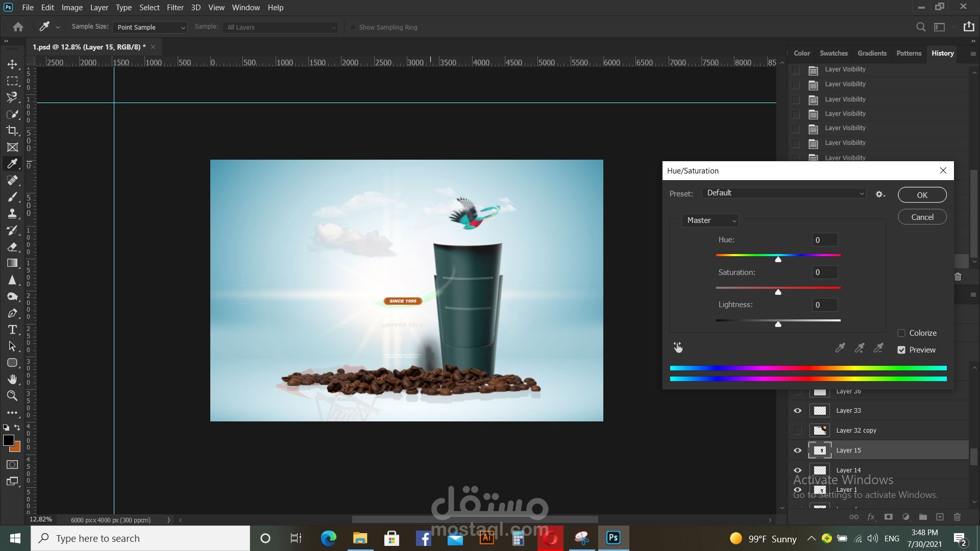Click the Hue value input field

pos(824,240)
